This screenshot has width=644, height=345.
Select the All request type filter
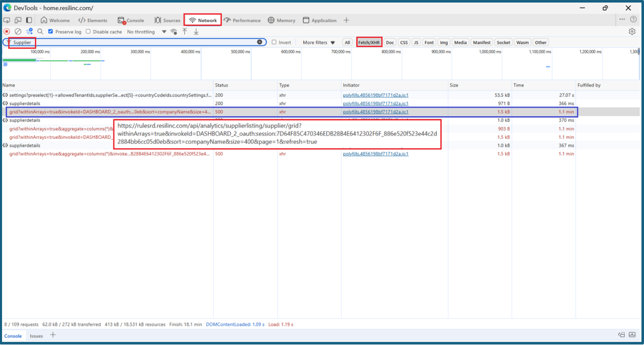coord(347,42)
